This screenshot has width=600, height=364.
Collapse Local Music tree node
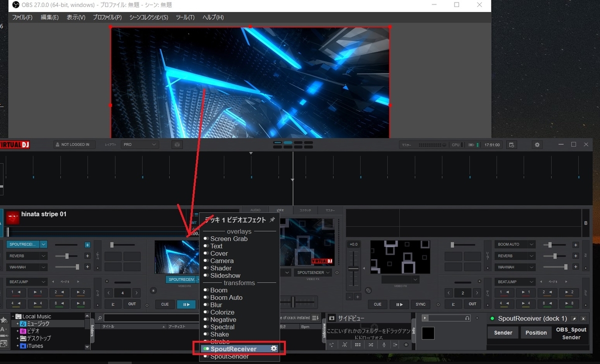pos(13,317)
